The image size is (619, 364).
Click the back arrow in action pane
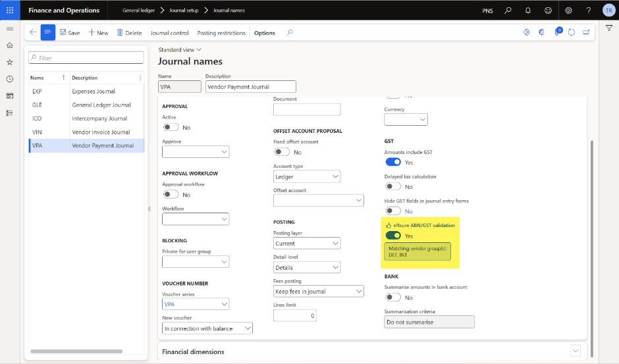(33, 32)
